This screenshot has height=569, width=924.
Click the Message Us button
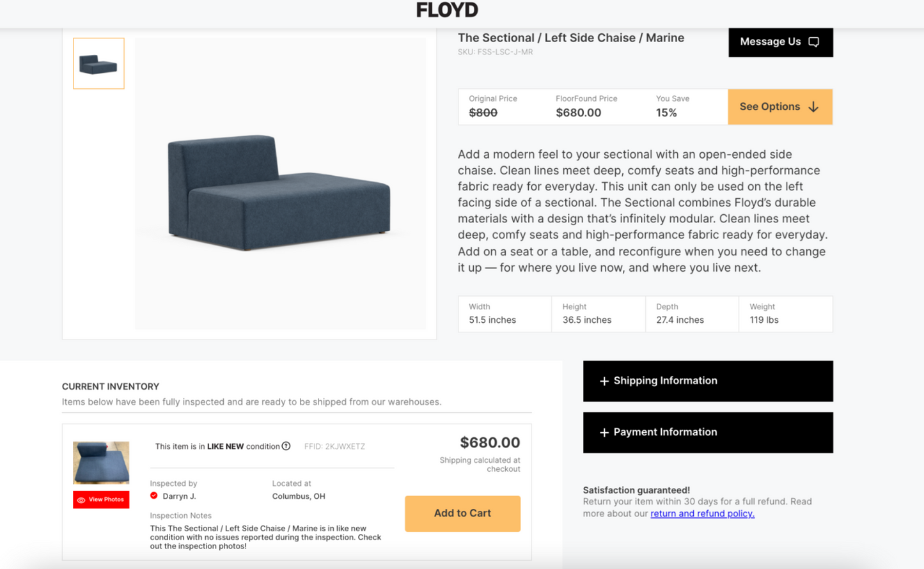pyautogui.click(x=781, y=42)
